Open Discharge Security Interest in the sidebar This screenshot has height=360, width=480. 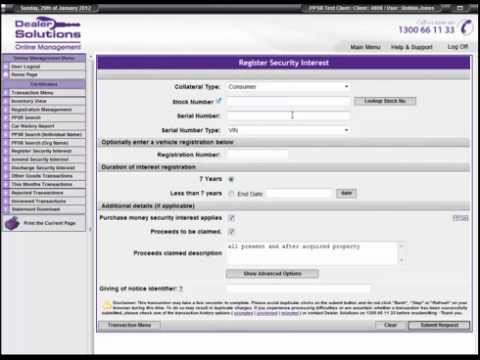click(x=44, y=168)
